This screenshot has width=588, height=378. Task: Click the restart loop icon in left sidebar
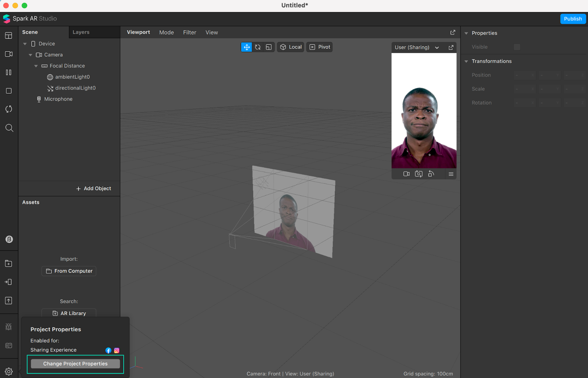tap(9, 109)
